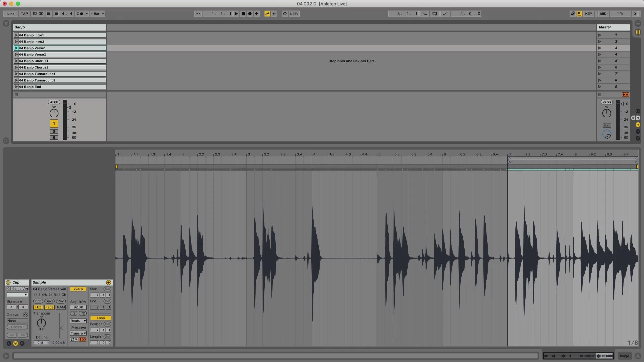Click the MIDI Arrangement Overdub plus button
Viewport: 644px width, 362px height.
[x=257, y=14]
